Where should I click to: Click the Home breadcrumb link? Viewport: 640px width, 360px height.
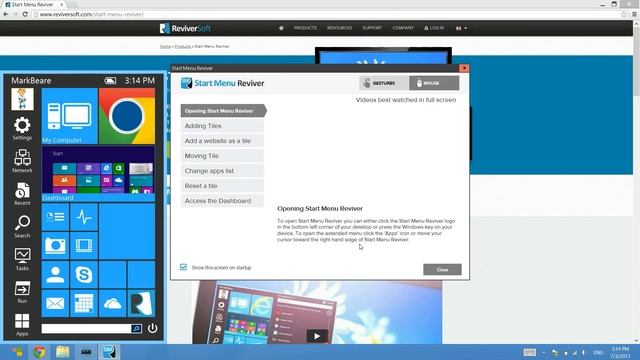coord(165,47)
